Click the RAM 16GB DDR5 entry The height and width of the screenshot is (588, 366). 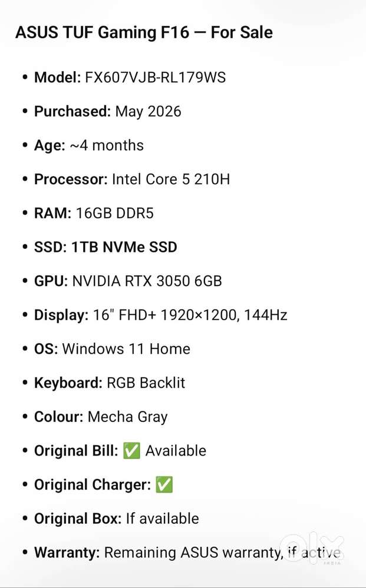[94, 213]
